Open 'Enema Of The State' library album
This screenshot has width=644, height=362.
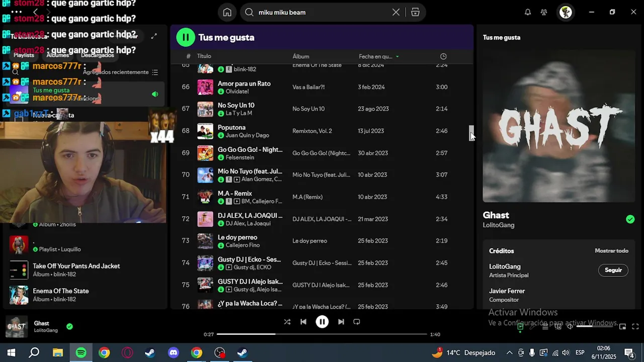click(86, 295)
